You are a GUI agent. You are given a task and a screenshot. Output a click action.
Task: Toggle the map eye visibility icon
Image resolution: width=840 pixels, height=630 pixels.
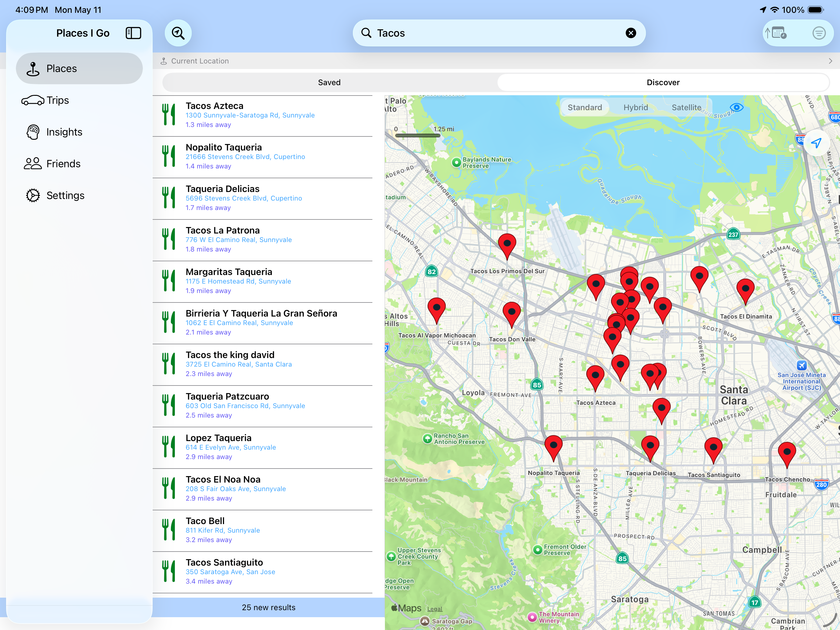click(737, 107)
